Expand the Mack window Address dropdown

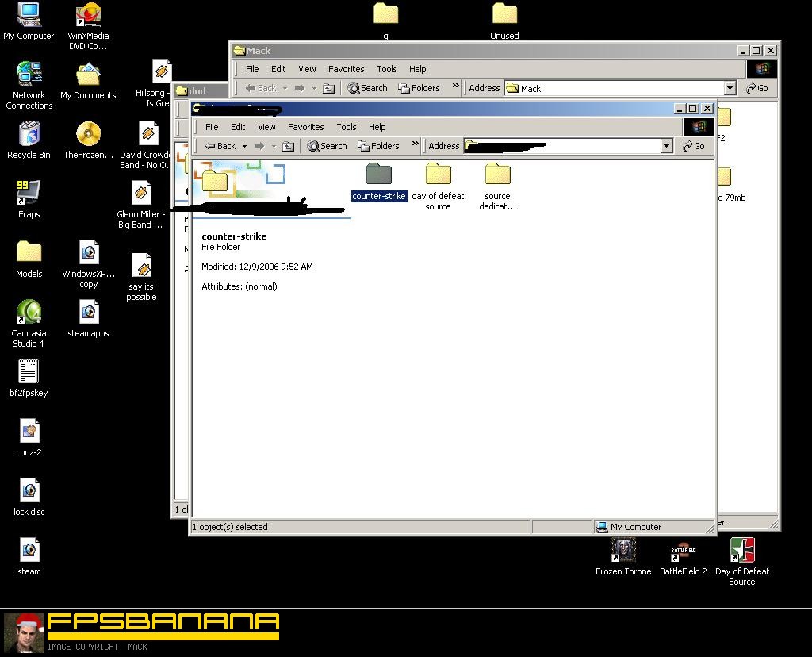pos(730,88)
